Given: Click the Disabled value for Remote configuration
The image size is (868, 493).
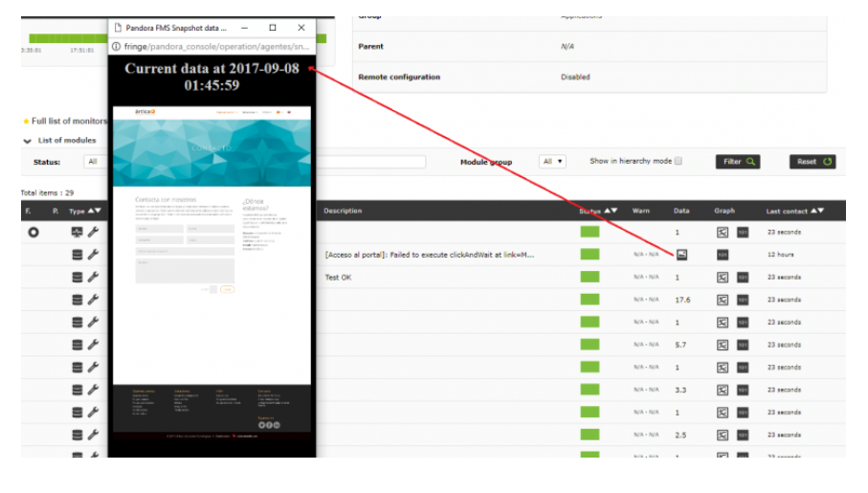Looking at the screenshot, I should (x=575, y=77).
